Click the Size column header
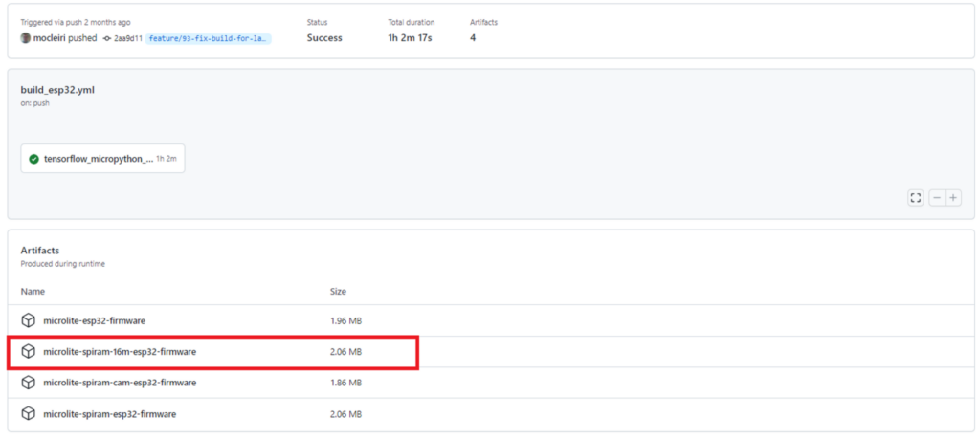 click(x=338, y=291)
